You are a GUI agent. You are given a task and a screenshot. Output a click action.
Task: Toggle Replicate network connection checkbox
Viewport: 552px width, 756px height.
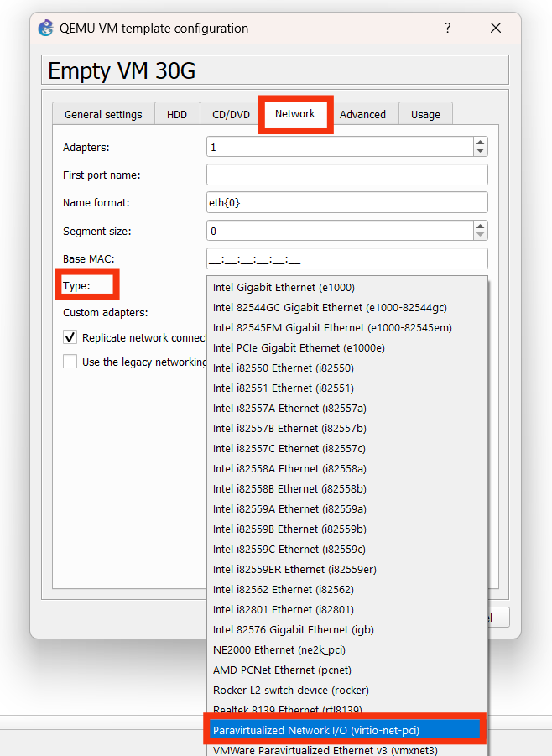70,337
